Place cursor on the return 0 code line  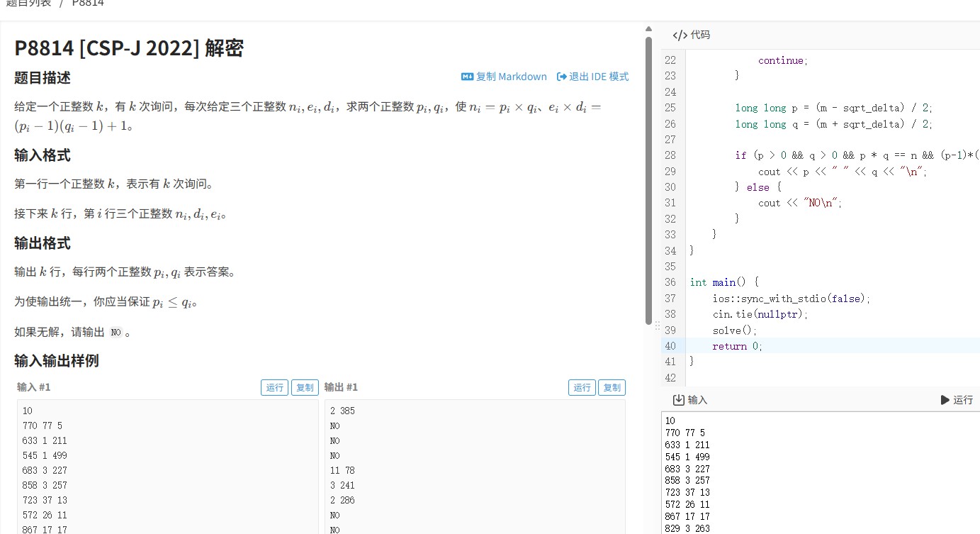pos(737,346)
